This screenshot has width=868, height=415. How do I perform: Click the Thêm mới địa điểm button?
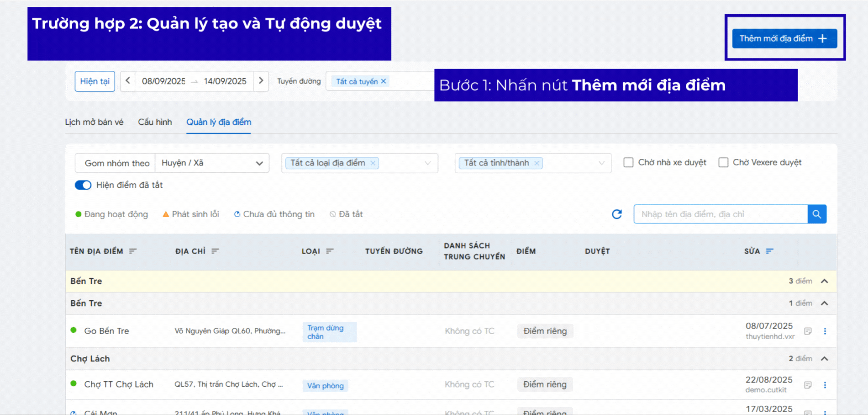point(784,38)
